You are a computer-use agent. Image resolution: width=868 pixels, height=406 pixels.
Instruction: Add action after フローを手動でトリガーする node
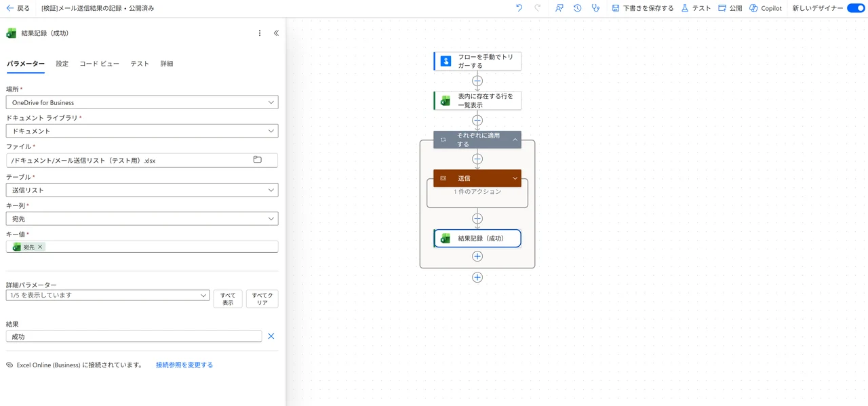click(x=477, y=81)
